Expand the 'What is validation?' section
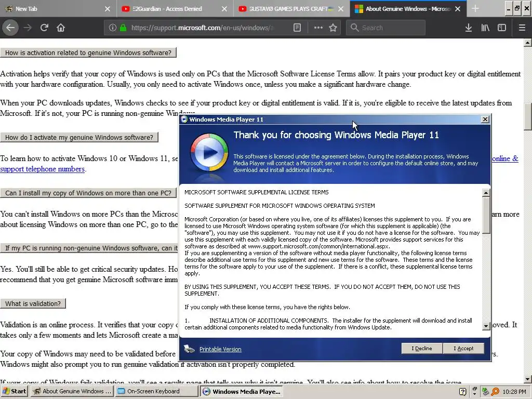 pyautogui.click(x=33, y=303)
